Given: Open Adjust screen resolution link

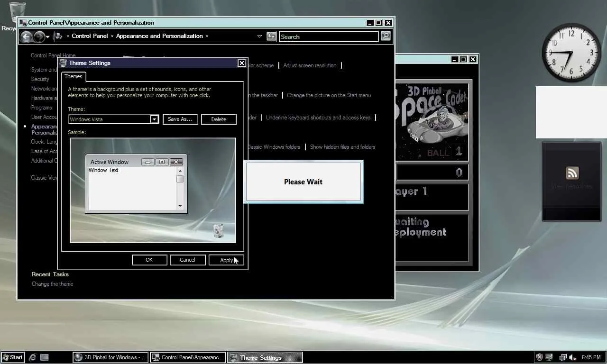Looking at the screenshot, I should point(310,65).
